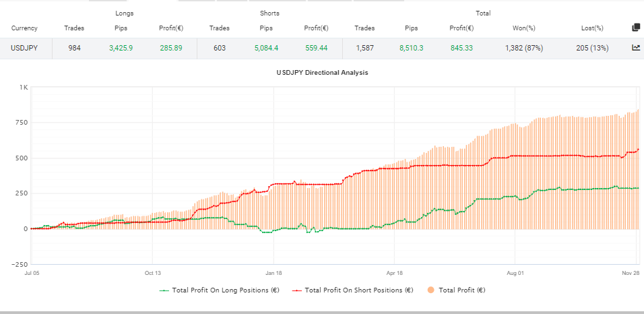Click the Jan 18 x-axis label
This screenshot has height=314, width=644.
coord(273,272)
